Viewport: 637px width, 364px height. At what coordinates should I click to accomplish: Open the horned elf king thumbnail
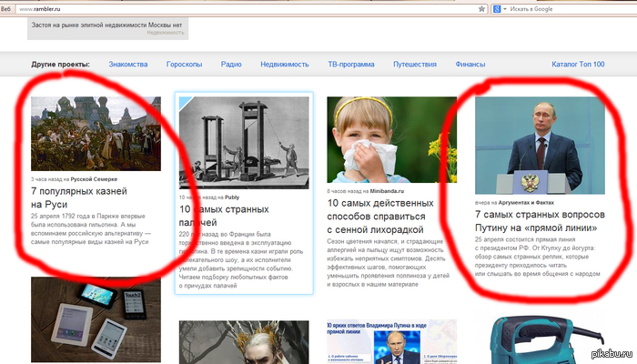tap(244, 342)
